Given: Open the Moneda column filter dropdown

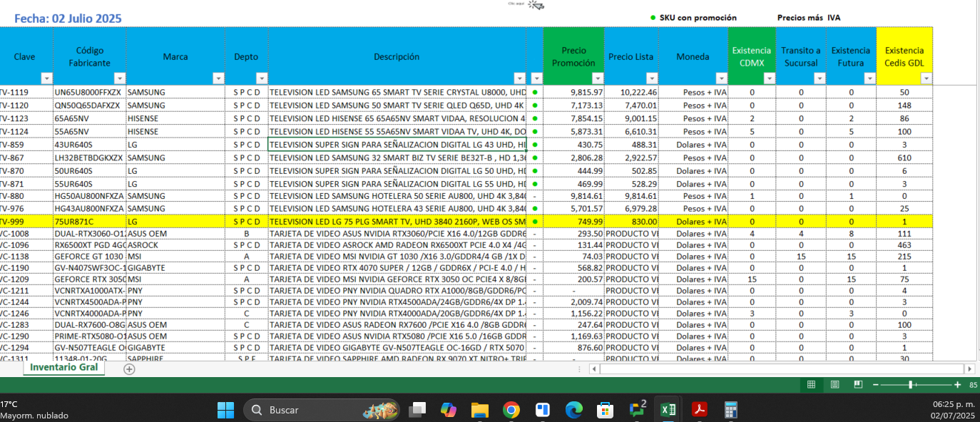Looking at the screenshot, I should point(722,78).
